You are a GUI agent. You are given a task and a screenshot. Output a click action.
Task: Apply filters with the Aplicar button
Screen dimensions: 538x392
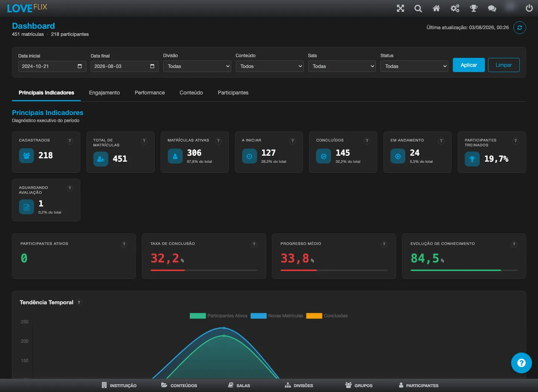tap(469, 65)
